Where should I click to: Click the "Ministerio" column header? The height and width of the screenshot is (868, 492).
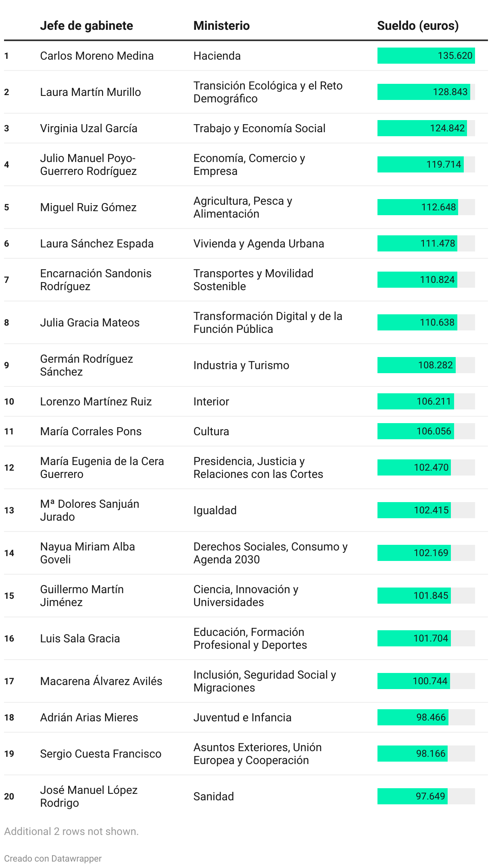221,26
